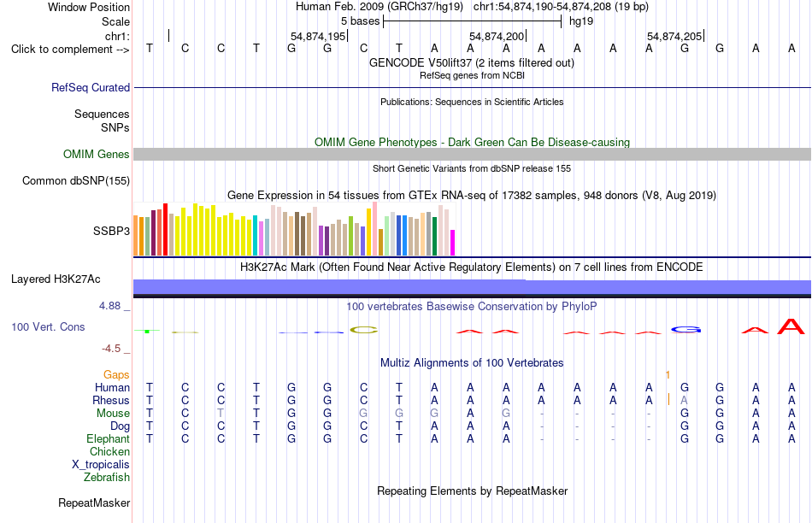Click 'Publications: Sequences in Scientific Articles' title
Screen dimensions: 812x523
(472, 102)
